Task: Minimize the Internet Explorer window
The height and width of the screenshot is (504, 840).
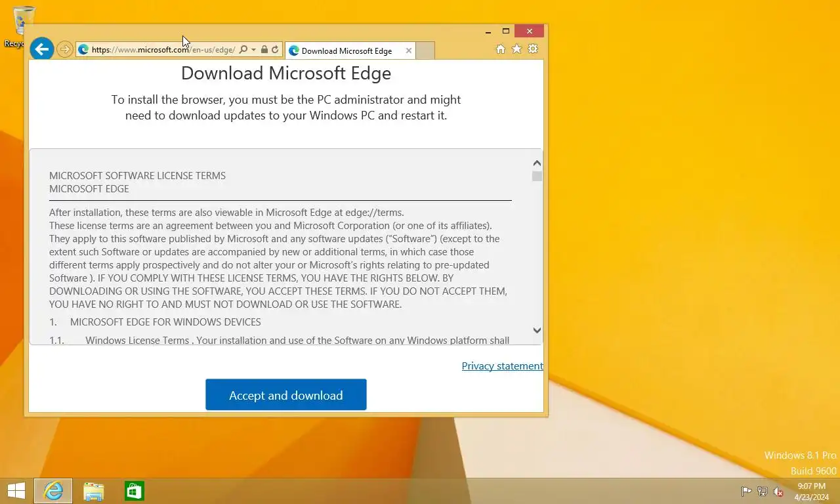Action: [488, 31]
